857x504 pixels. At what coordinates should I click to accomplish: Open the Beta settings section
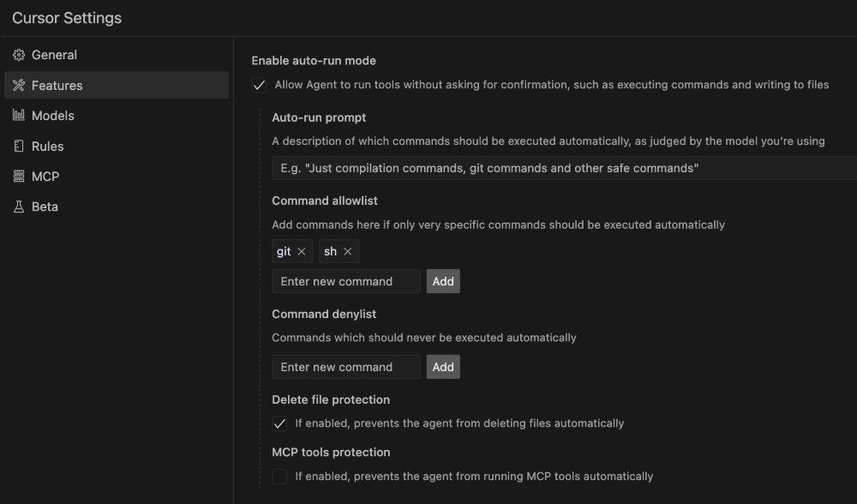coord(45,207)
